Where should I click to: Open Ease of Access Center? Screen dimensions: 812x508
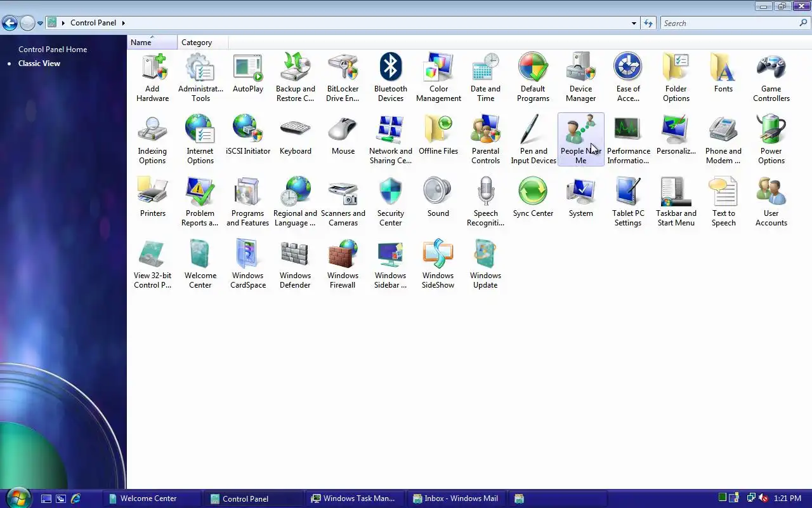tap(628, 78)
